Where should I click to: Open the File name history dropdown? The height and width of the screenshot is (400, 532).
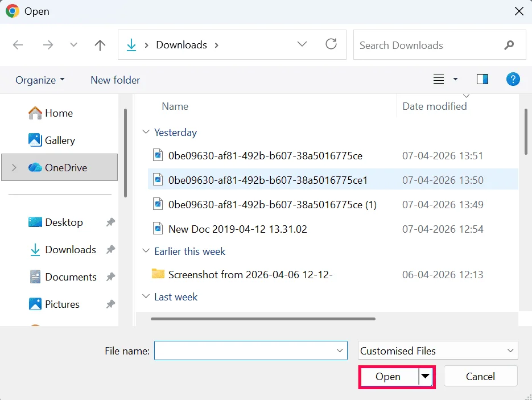pos(340,350)
